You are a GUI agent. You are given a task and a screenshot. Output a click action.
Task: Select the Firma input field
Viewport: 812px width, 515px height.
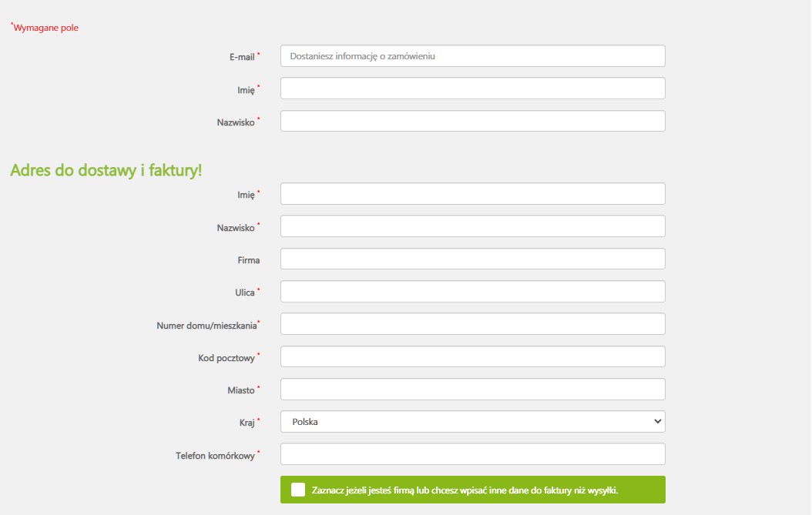click(x=473, y=259)
